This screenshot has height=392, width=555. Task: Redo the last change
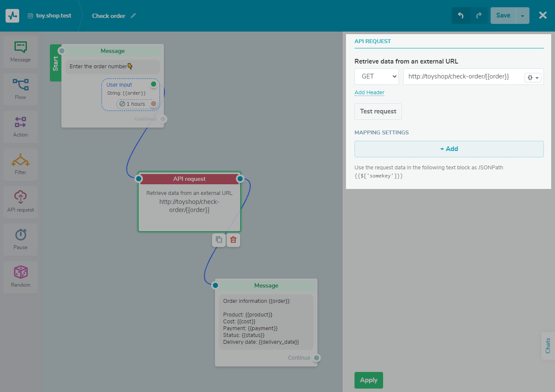point(478,15)
